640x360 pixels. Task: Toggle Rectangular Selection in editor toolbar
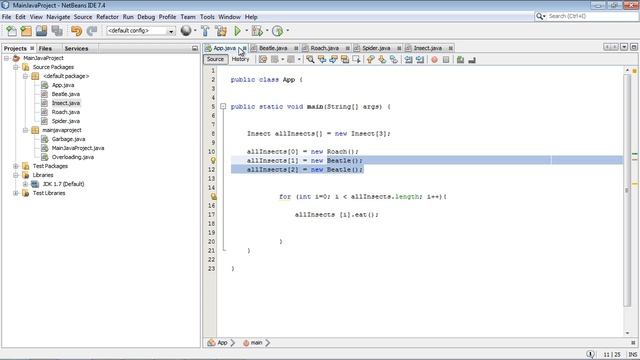(356, 60)
